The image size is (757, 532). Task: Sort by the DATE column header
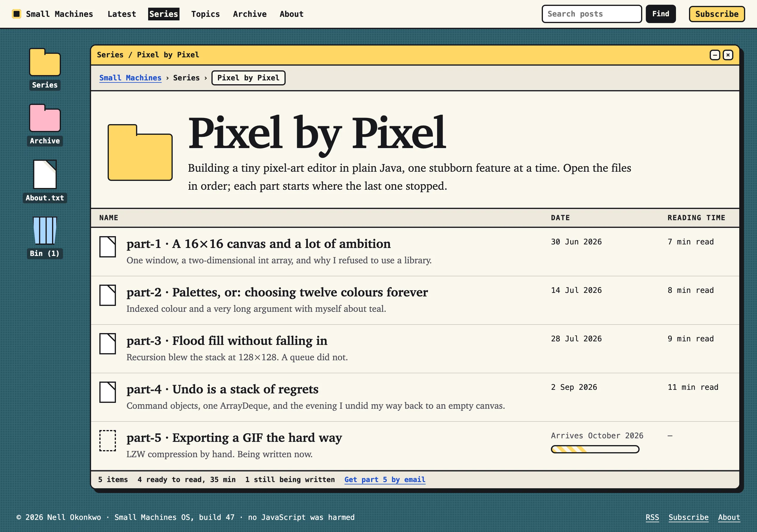click(560, 218)
